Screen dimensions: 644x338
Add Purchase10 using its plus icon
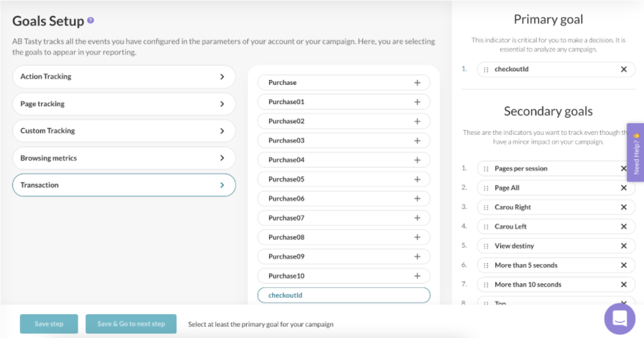point(417,276)
